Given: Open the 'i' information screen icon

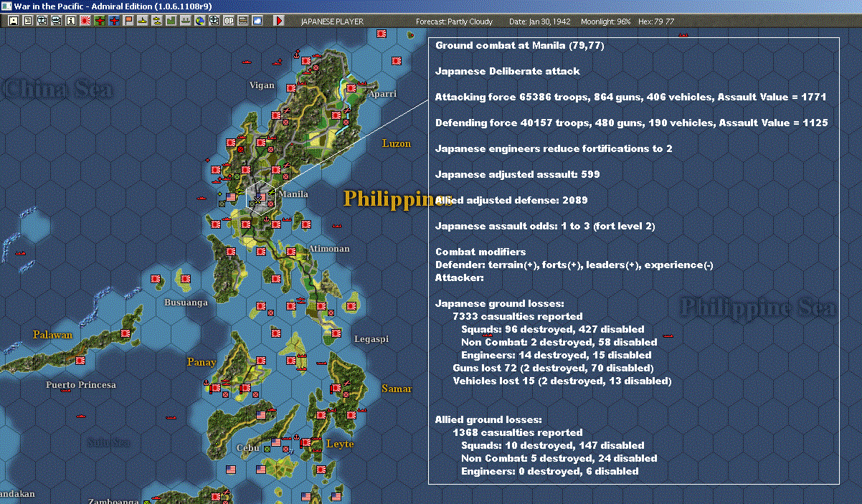Looking at the screenshot, I should [x=70, y=21].
